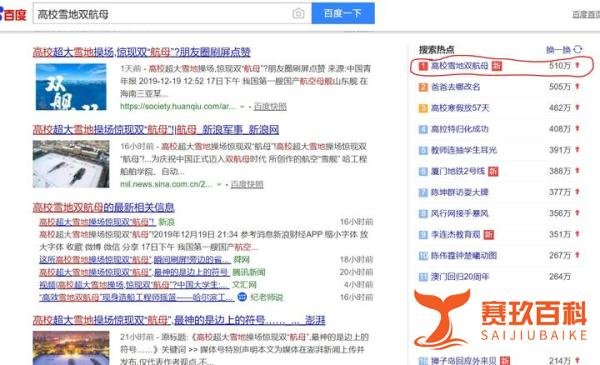This screenshot has height=365, width=600.
Task: Click the blue 纪老师说 author avatar icon
Action: click(242, 297)
